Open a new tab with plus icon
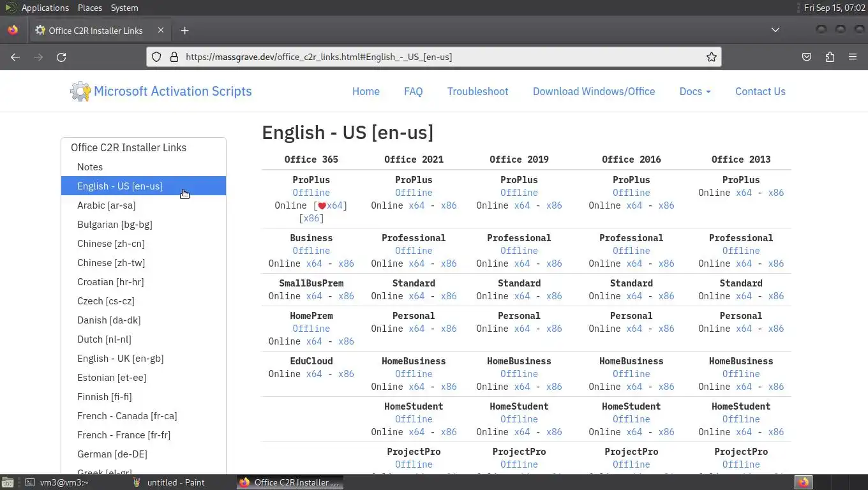Image resolution: width=868 pixels, height=490 pixels. click(x=184, y=30)
